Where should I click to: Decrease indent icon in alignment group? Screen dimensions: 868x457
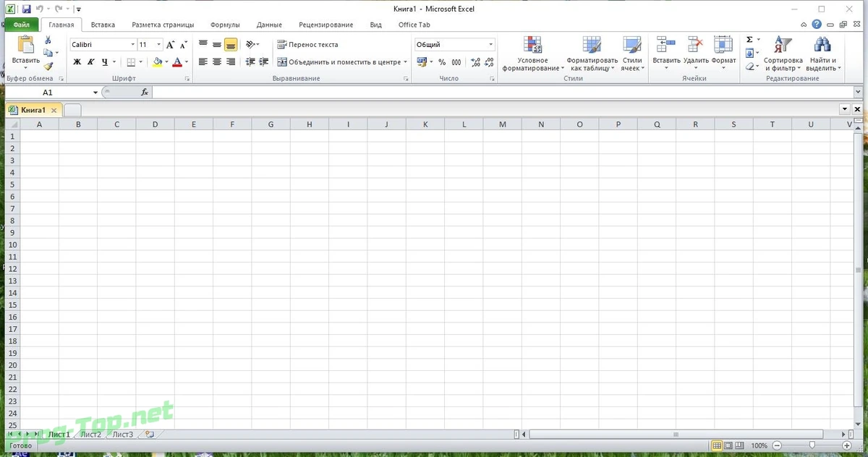250,62
